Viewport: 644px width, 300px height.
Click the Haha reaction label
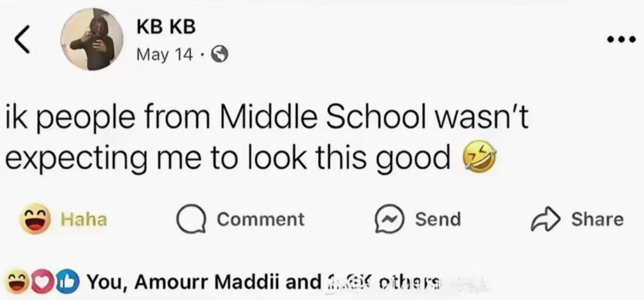83,219
